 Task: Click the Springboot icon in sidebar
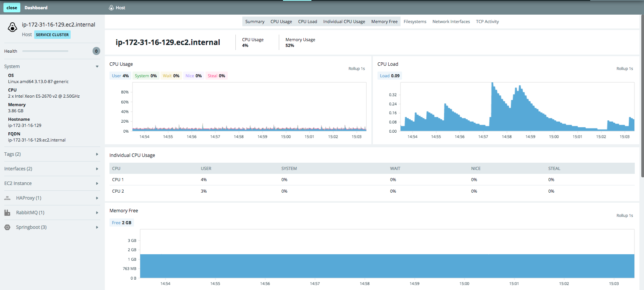7,227
